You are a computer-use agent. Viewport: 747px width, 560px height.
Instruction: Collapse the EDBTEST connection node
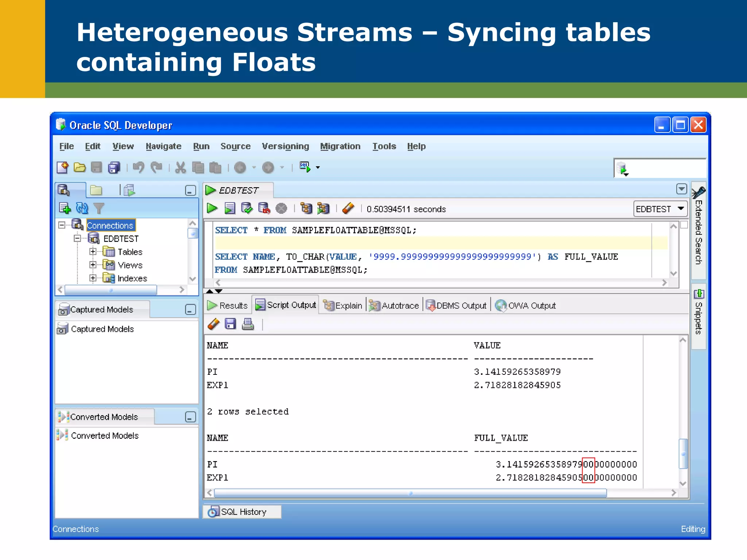click(x=77, y=238)
